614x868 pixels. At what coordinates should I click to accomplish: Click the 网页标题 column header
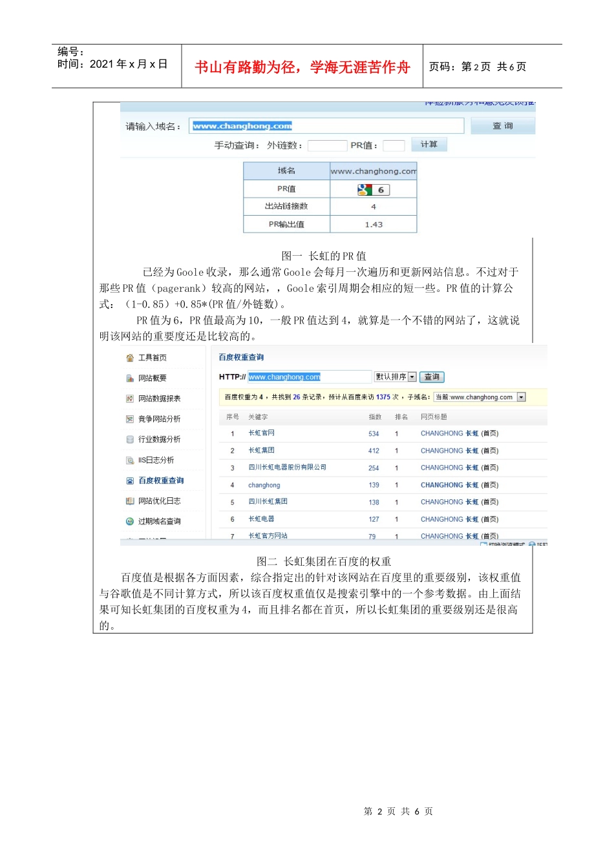pos(434,417)
